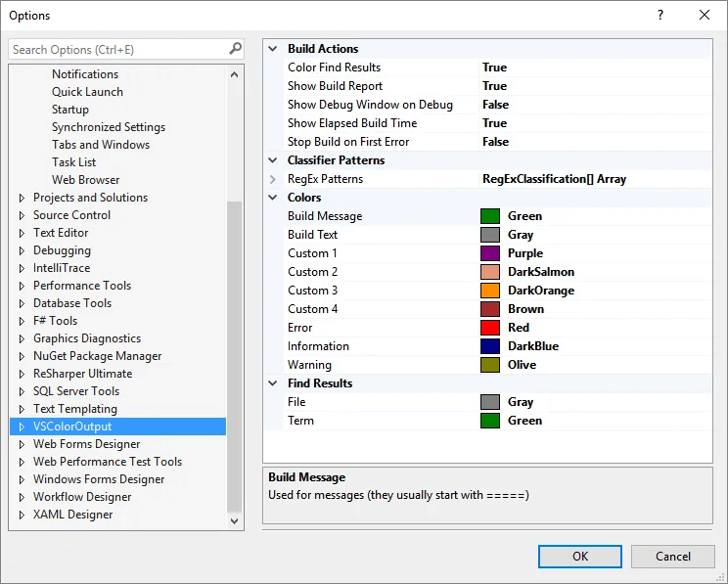Collapse the Colors category section

(x=273, y=198)
